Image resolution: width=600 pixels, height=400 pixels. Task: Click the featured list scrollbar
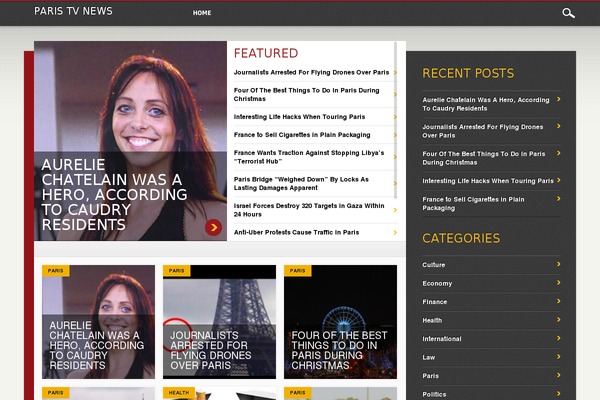click(x=395, y=120)
